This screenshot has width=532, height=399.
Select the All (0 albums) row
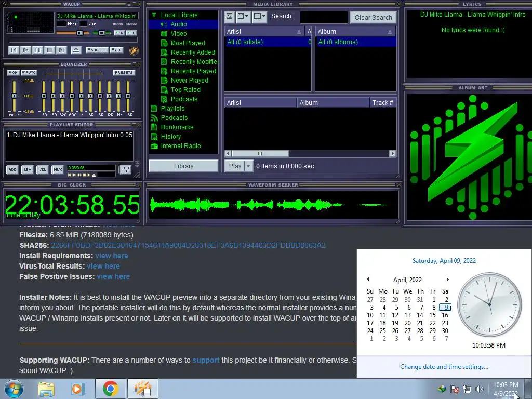[355, 42]
